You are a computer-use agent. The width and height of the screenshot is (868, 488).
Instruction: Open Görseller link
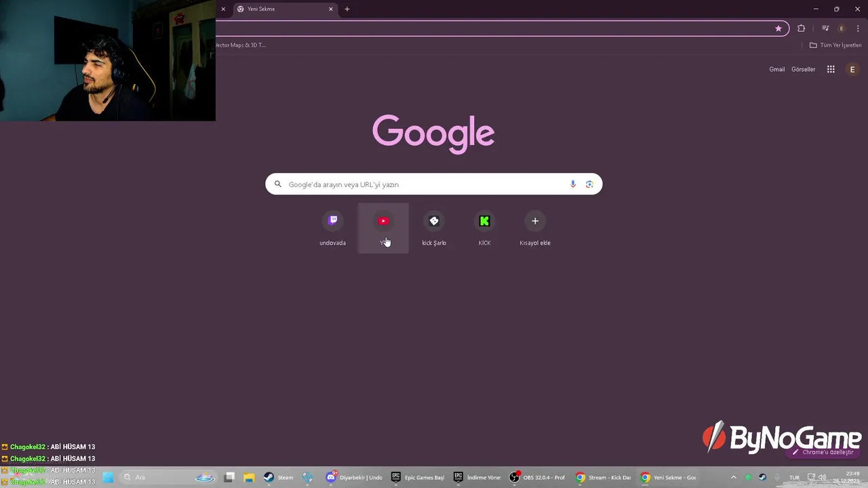pos(803,69)
